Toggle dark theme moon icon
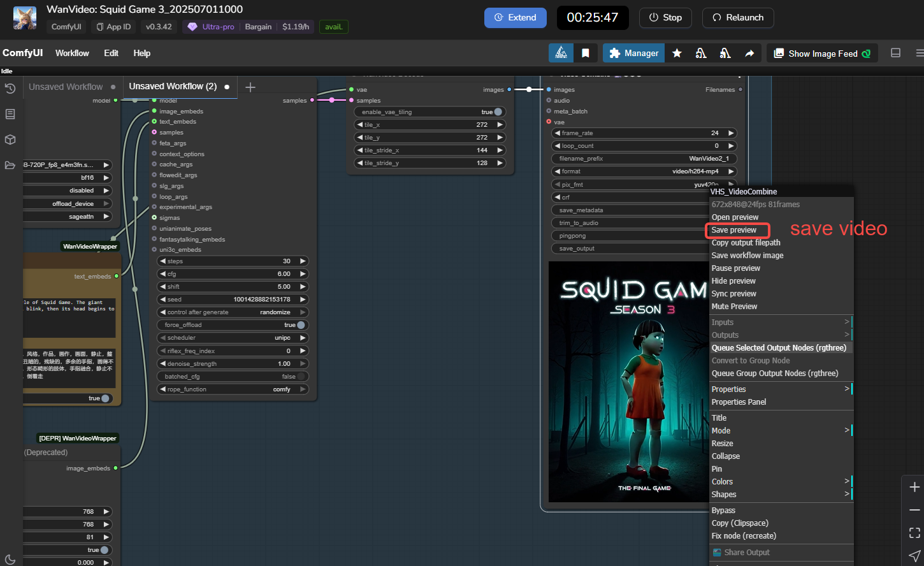Image resolution: width=924 pixels, height=566 pixels. [10, 560]
